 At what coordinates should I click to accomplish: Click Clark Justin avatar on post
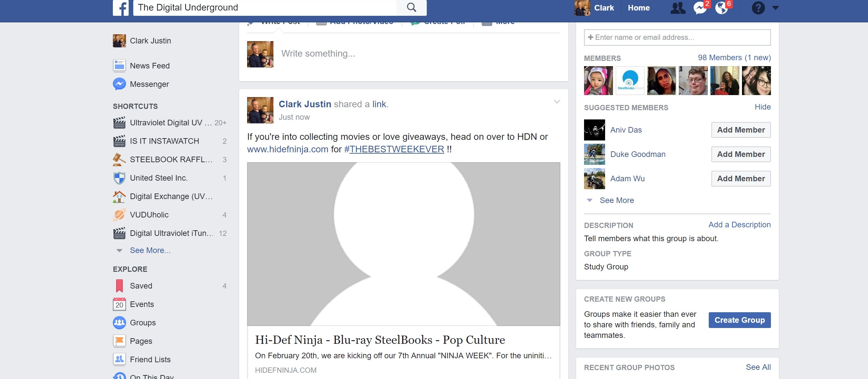click(260, 110)
